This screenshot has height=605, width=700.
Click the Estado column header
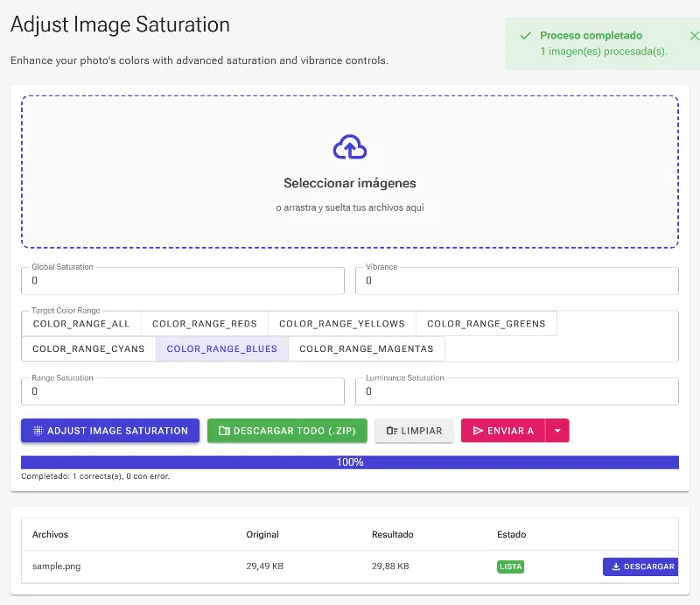click(x=512, y=534)
